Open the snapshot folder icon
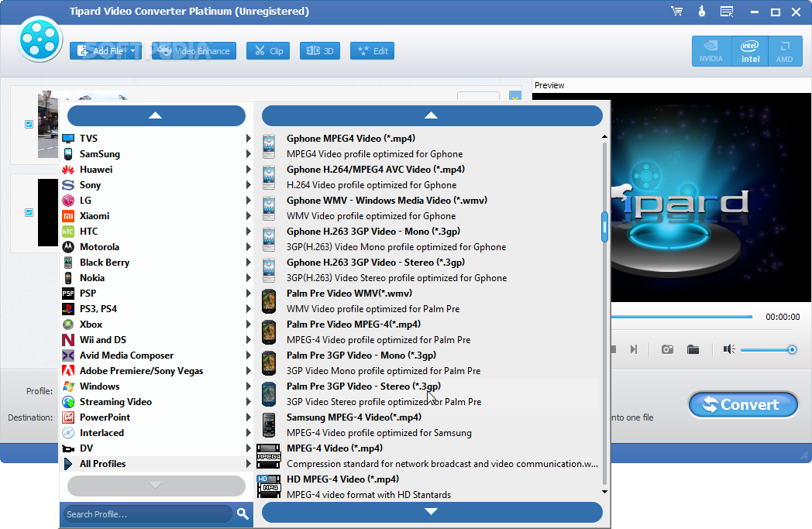The height and width of the screenshot is (529, 812). click(693, 349)
